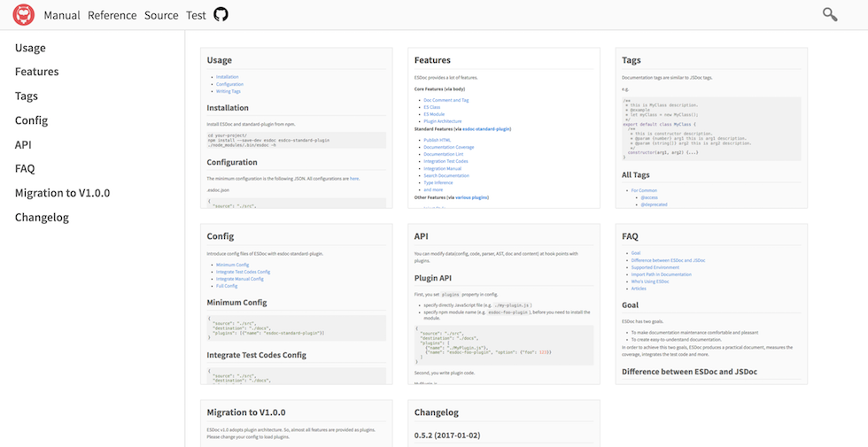The height and width of the screenshot is (447, 868).
Task: Open the Test page from the top bar
Action: (196, 16)
